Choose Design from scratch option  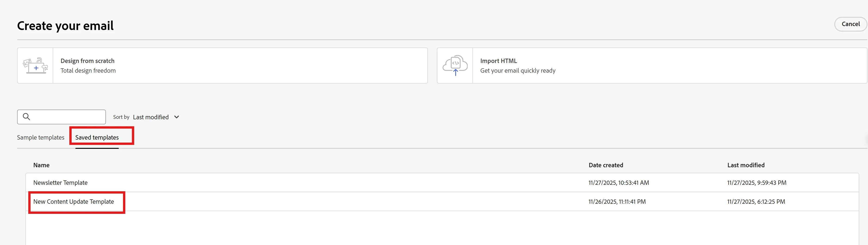[222, 66]
